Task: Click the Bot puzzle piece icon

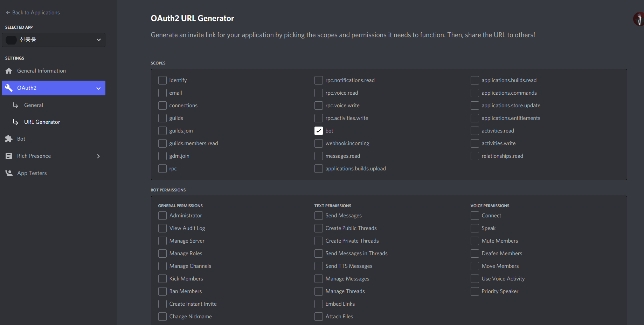Action: [9, 139]
